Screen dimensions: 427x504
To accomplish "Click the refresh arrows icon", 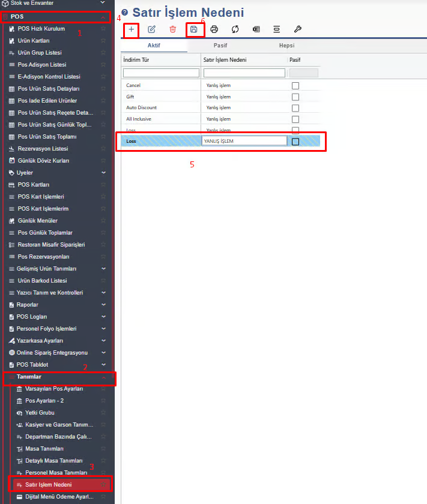I will point(235,29).
